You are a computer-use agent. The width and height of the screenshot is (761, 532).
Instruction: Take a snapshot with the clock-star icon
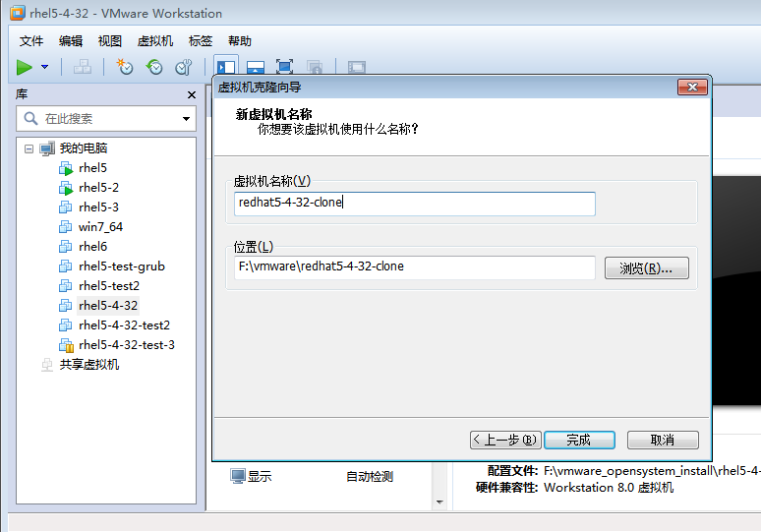[x=125, y=67]
